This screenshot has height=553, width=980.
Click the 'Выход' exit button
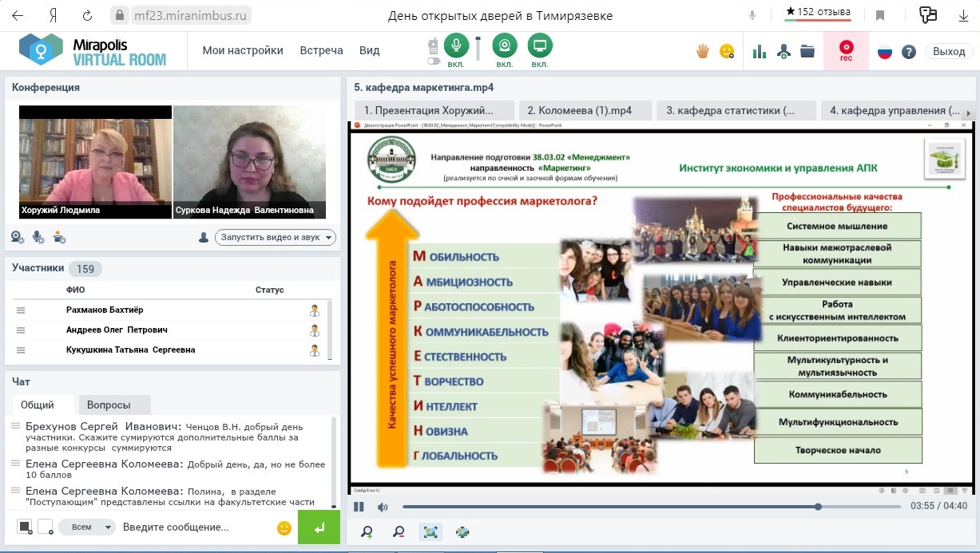coord(949,51)
